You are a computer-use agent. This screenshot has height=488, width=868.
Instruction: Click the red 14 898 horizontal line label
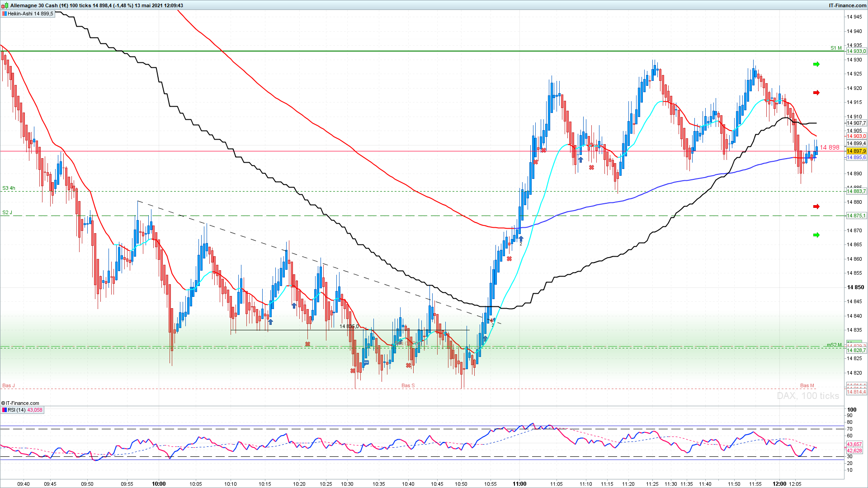coord(830,147)
